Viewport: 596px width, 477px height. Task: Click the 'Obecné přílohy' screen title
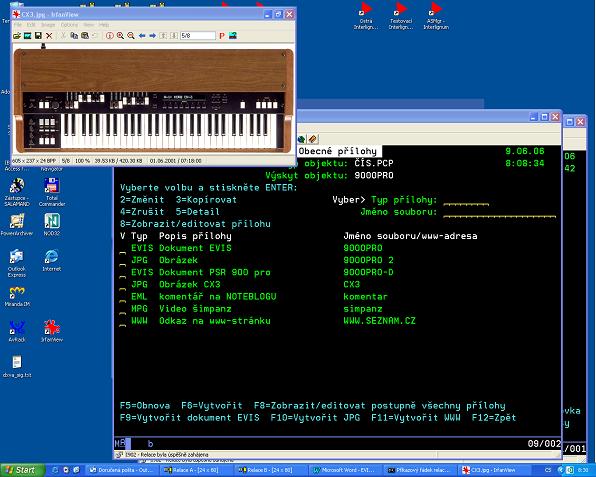338,151
